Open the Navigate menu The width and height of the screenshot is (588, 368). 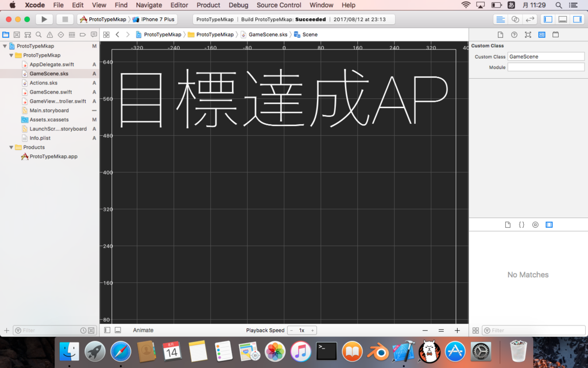[149, 5]
